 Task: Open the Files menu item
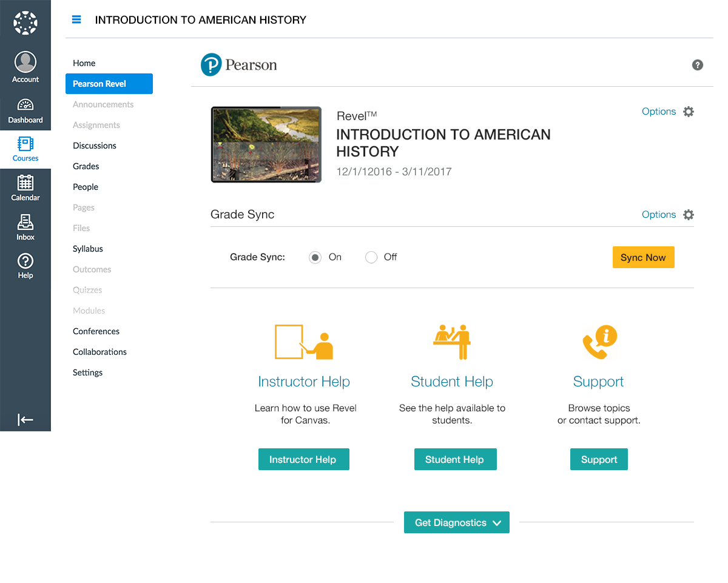coord(81,228)
